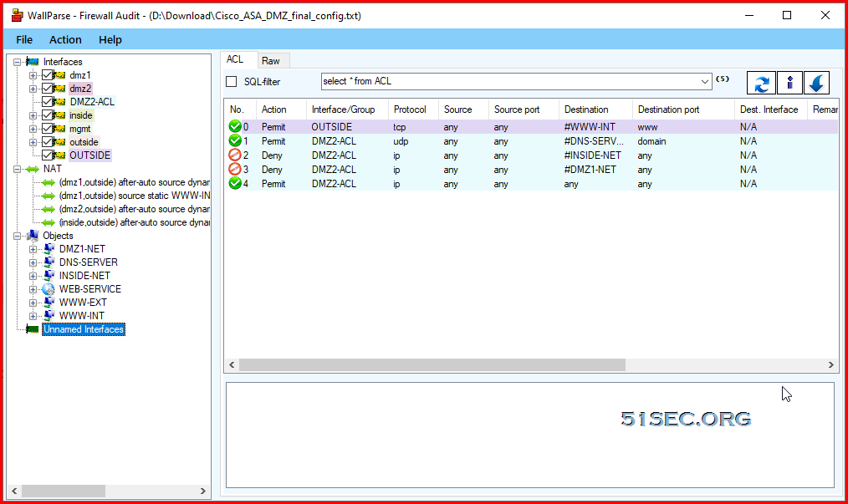
Task: Click the network icon beside WWW-EXT
Action: pyautogui.click(x=49, y=303)
